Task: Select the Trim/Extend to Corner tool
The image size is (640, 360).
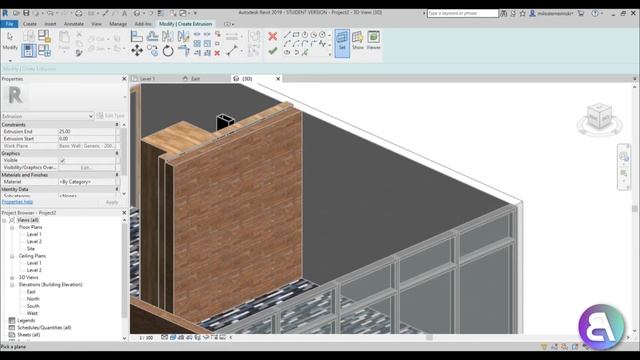Action: (183, 51)
